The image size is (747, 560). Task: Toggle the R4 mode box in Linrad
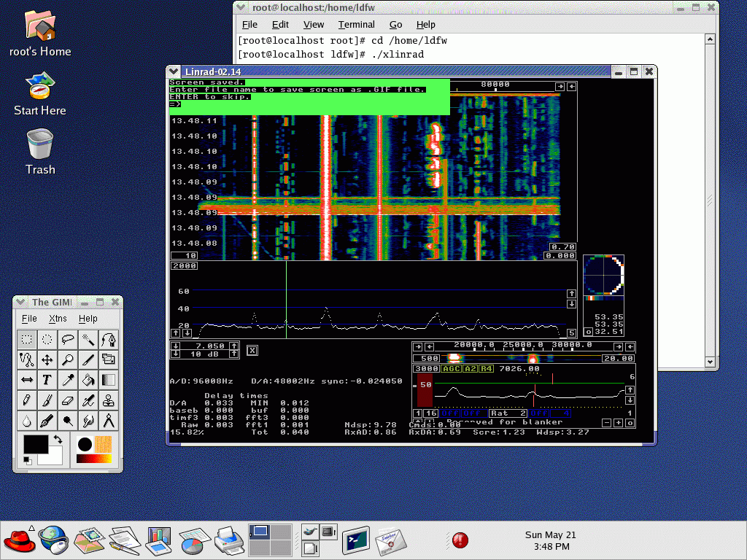click(x=486, y=368)
